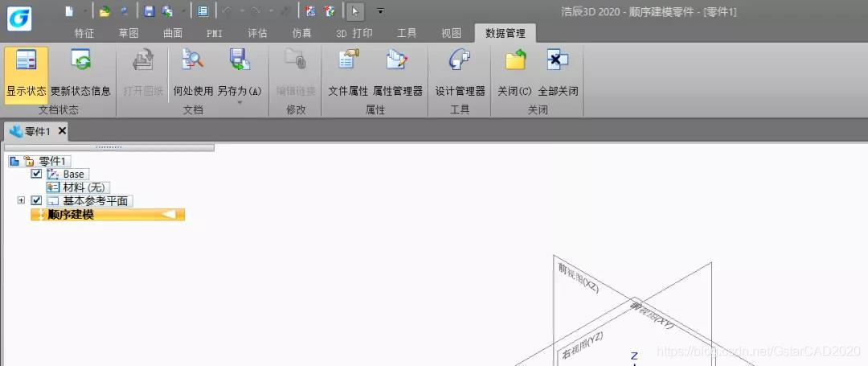Select the 俯视图(XY) reference plane label
Viewport: 868px width, 366px height.
tap(652, 314)
